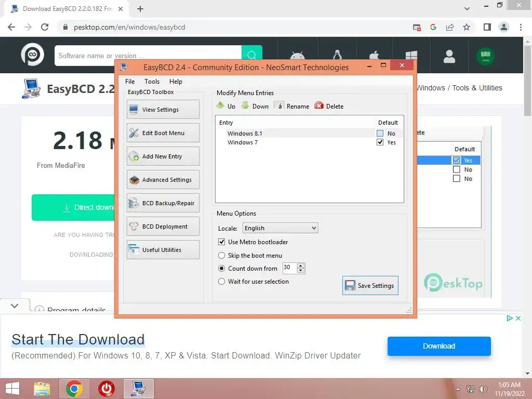Uncheck Default box for Windows 7
Image resolution: width=532 pixels, height=399 pixels.
[x=380, y=142]
